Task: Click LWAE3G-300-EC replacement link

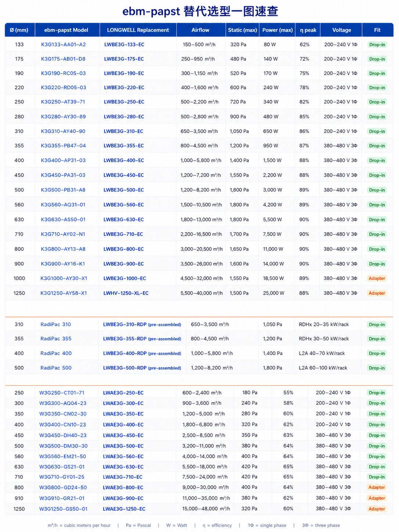Action: 123,403
